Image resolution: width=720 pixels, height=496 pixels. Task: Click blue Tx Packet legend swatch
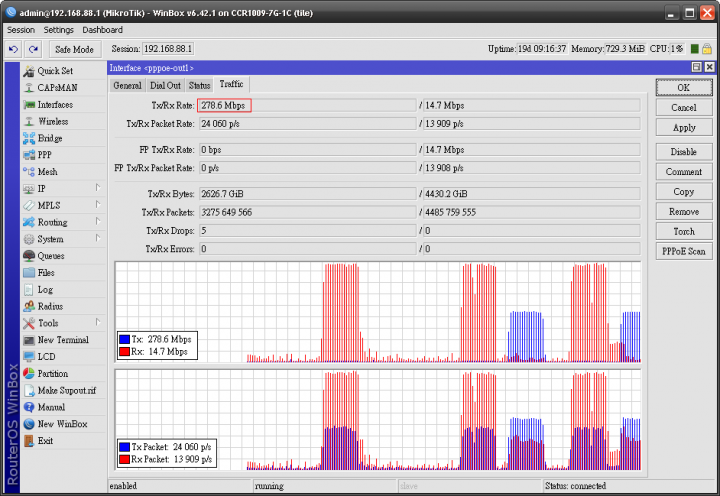pyautogui.click(x=124, y=447)
